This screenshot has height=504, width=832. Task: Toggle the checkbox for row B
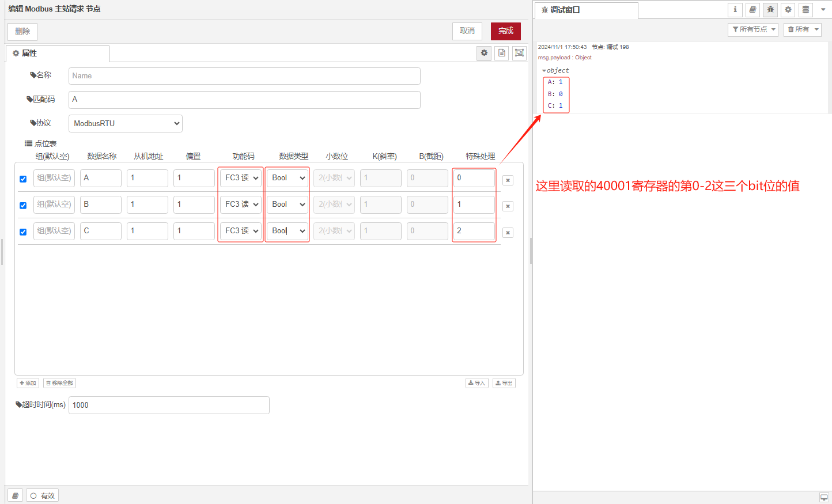click(x=23, y=206)
